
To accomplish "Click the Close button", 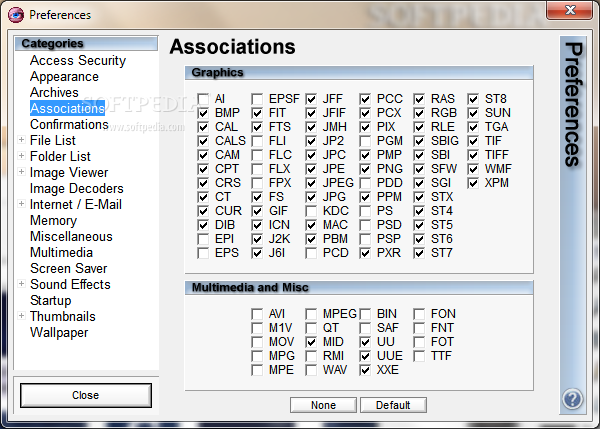I will pyautogui.click(x=86, y=395).
